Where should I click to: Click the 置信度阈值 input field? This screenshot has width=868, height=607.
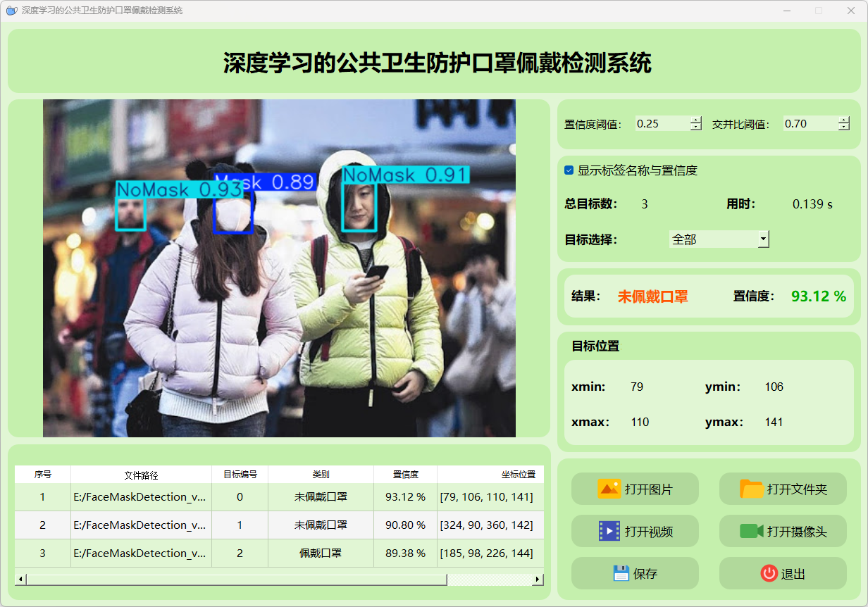[661, 124]
